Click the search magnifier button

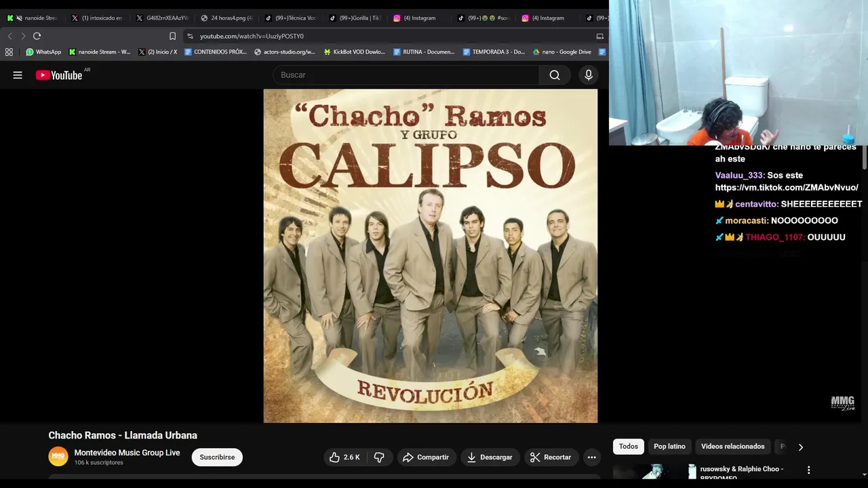555,75
